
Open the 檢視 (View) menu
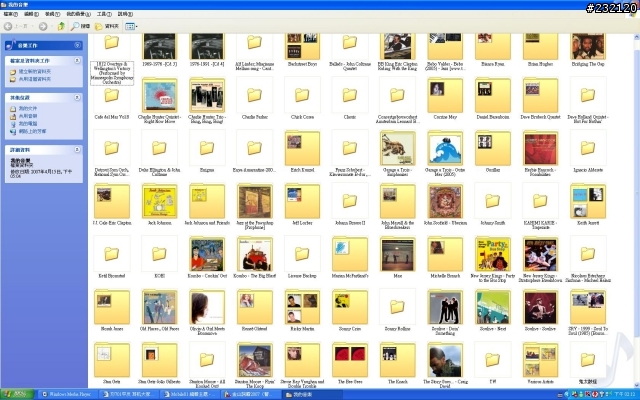click(x=52, y=14)
